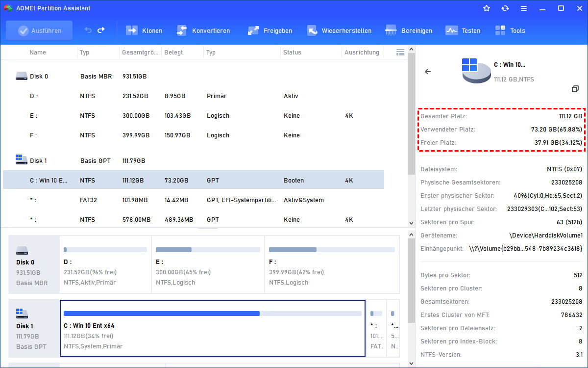Click the Ausführen apply button
This screenshot has height=368, width=588.
[39, 30]
